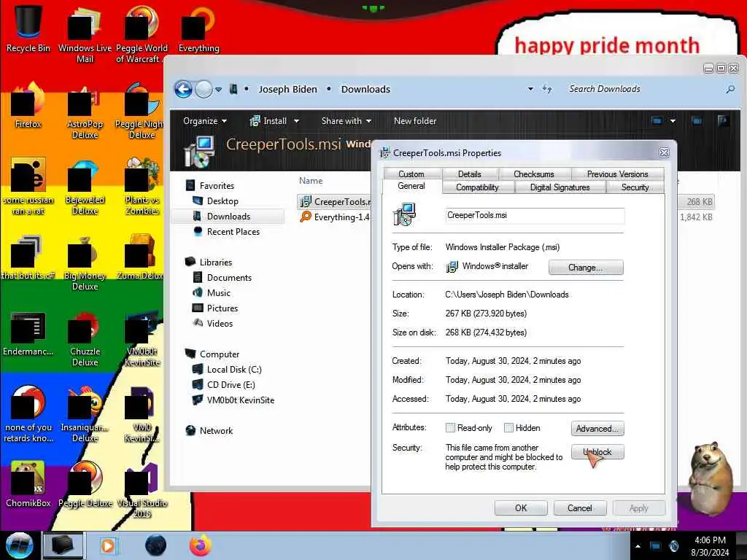Viewport: 747px width, 560px height.
Task: Go to the Security tab
Action: pos(635,187)
